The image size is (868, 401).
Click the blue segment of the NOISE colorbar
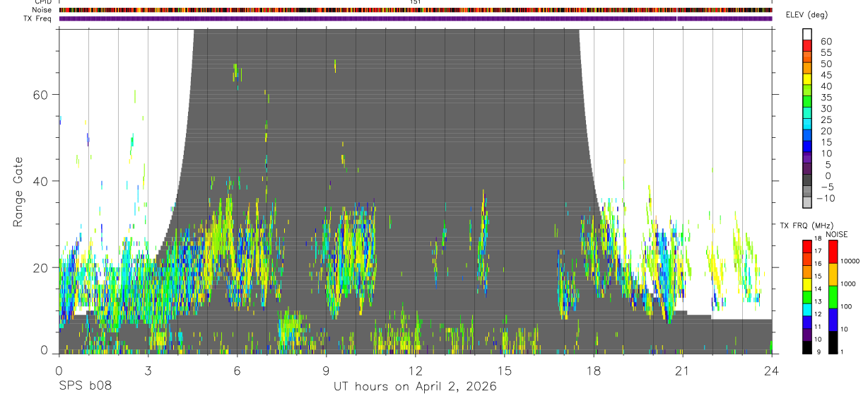click(833, 319)
